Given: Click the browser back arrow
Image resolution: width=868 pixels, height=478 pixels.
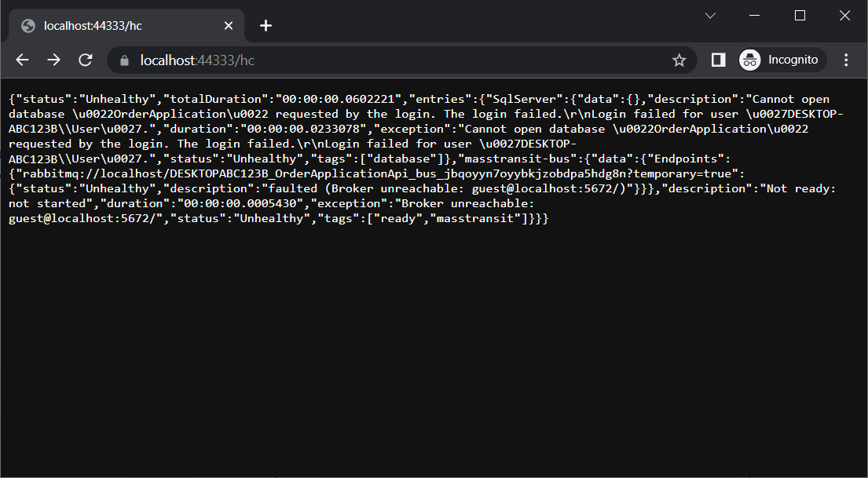Looking at the screenshot, I should [22, 60].
